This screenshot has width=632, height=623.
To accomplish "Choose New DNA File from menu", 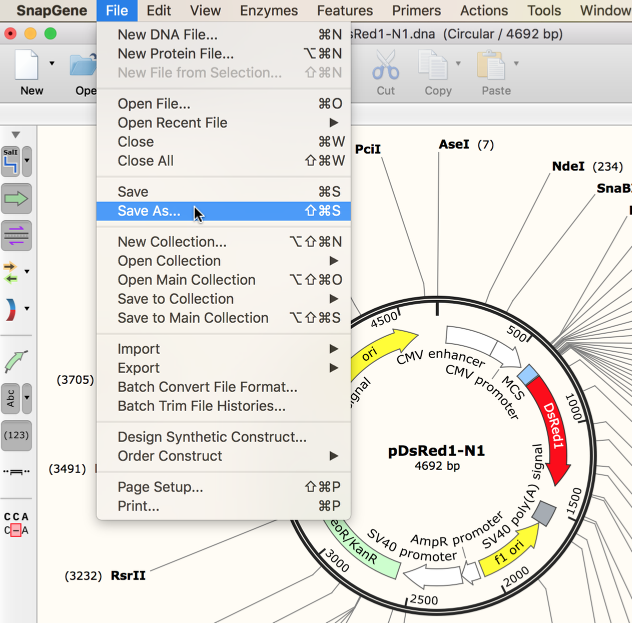I will point(224,35).
